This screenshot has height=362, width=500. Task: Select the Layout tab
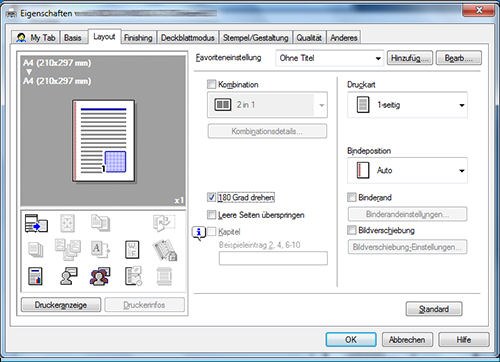pos(104,36)
